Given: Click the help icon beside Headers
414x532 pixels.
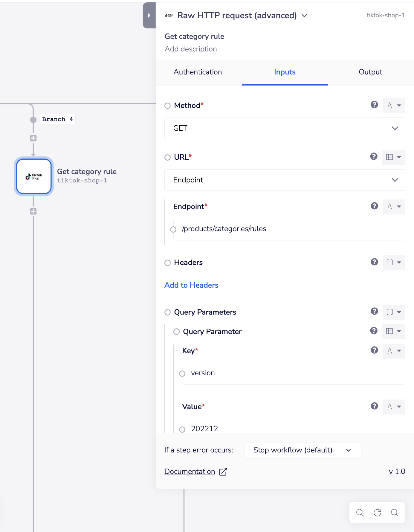Looking at the screenshot, I should [374, 262].
